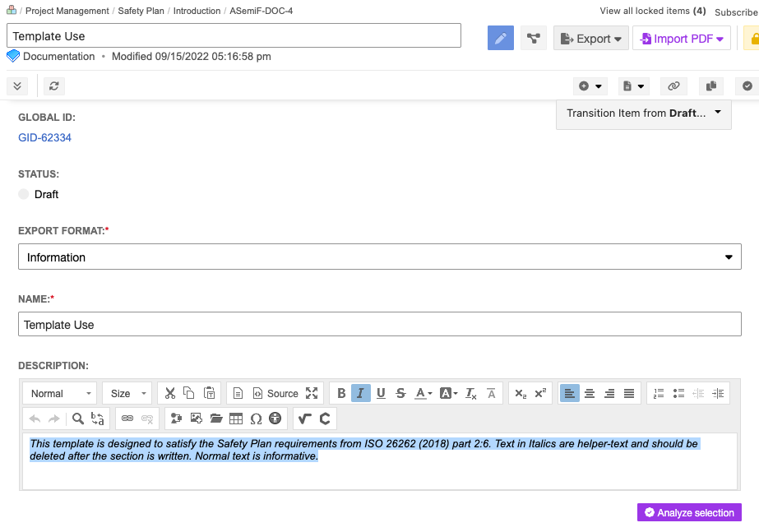Click the ASemiF-DOC-4 breadcrumb
759x532 pixels.
point(261,11)
